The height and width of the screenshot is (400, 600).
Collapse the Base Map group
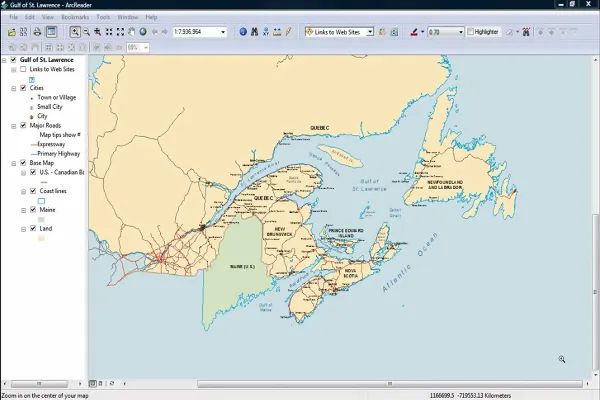click(14, 163)
